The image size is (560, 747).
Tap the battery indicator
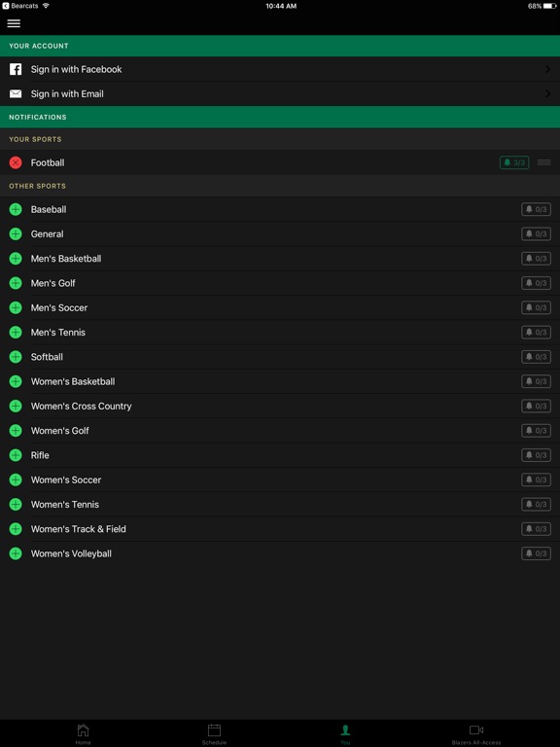(x=550, y=6)
